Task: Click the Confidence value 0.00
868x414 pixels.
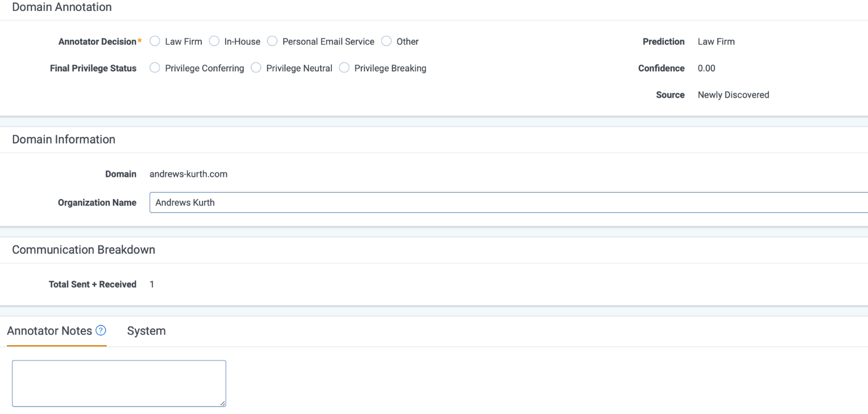Action: pyautogui.click(x=707, y=68)
